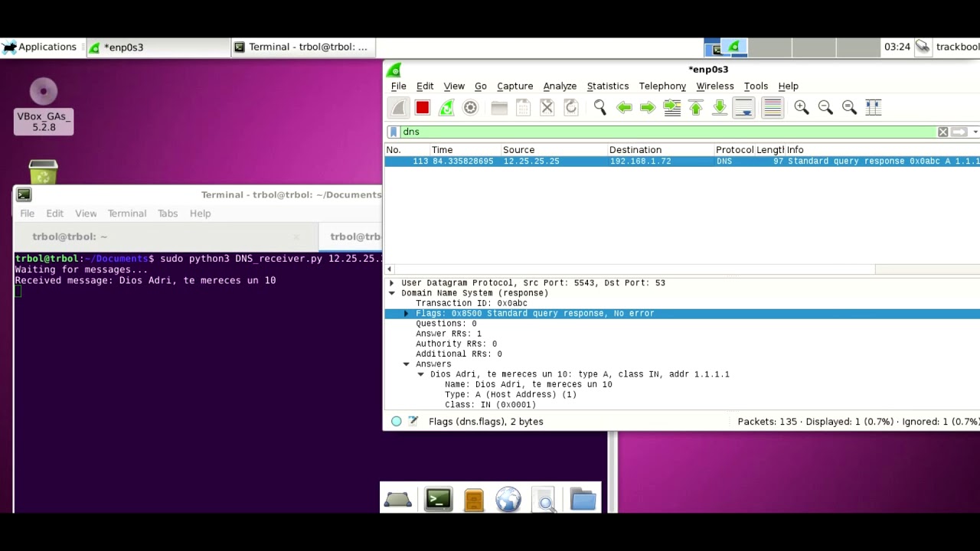The image size is (980, 551).
Task: Jump to the last packet
Action: tap(720, 108)
